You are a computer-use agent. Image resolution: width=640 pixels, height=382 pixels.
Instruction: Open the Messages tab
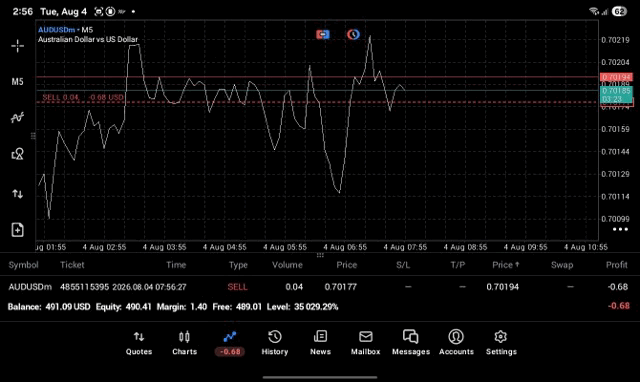click(x=411, y=343)
